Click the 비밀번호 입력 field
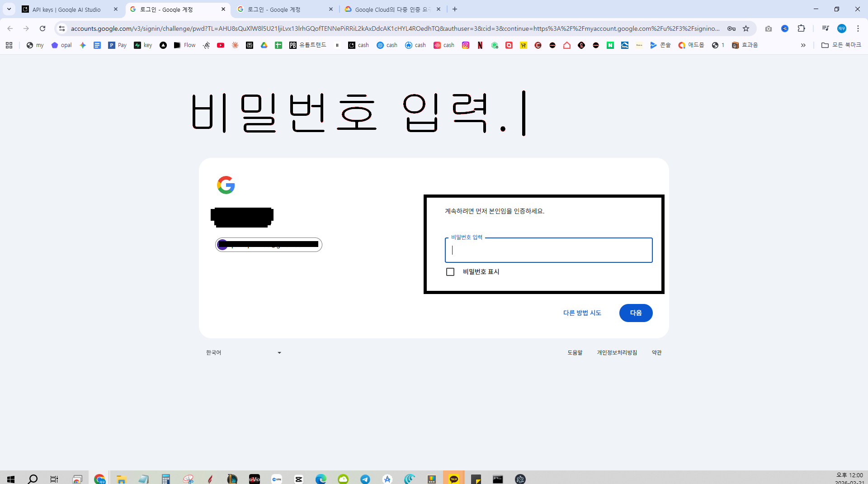Viewport: 868px width, 484px height. pyautogui.click(x=549, y=250)
